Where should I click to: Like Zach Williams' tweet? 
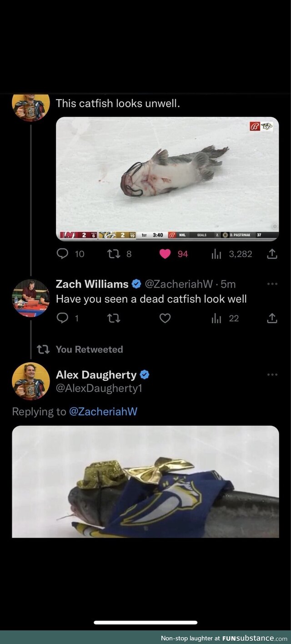[x=165, y=319]
